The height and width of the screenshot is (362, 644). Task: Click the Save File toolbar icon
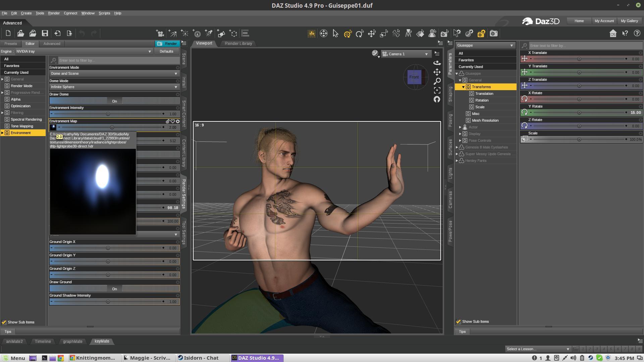pos(45,33)
